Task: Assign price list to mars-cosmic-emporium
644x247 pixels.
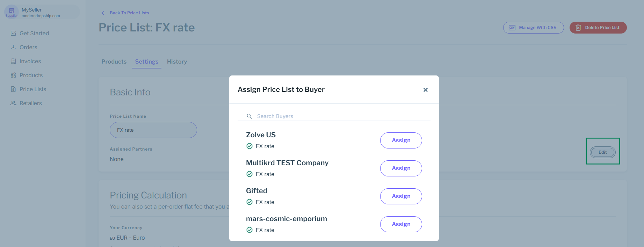Action: coord(401,224)
